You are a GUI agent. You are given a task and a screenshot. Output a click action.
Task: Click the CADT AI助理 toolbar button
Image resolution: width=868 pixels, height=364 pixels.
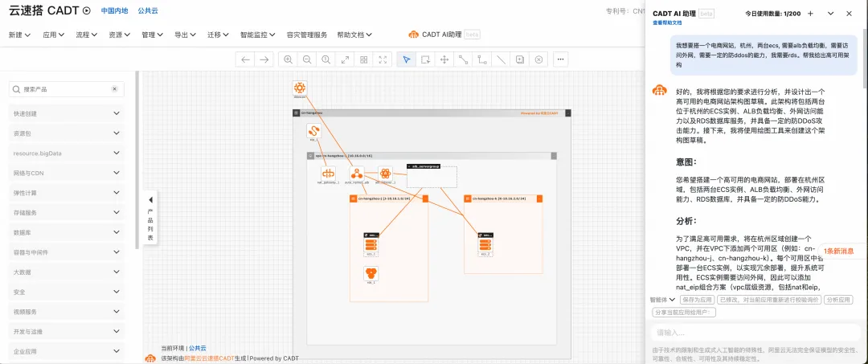click(444, 35)
